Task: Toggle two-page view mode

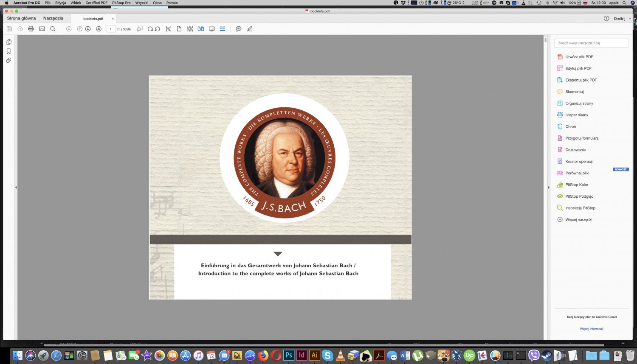Action: coord(200,29)
